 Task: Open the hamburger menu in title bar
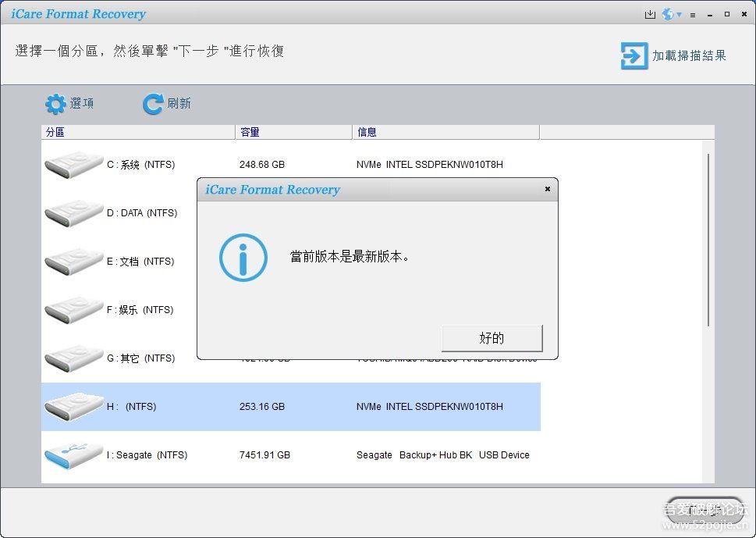click(x=693, y=14)
